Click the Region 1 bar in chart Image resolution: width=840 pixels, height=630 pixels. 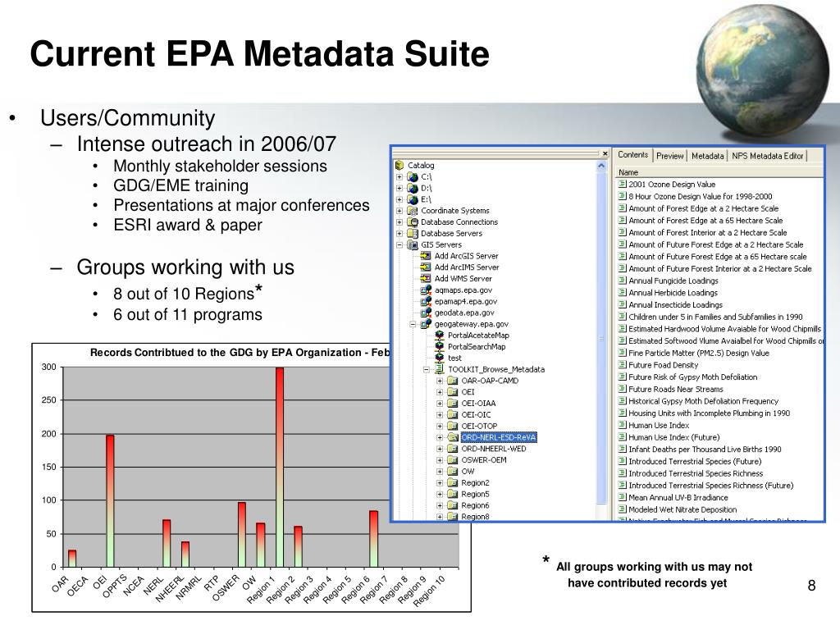click(x=280, y=467)
